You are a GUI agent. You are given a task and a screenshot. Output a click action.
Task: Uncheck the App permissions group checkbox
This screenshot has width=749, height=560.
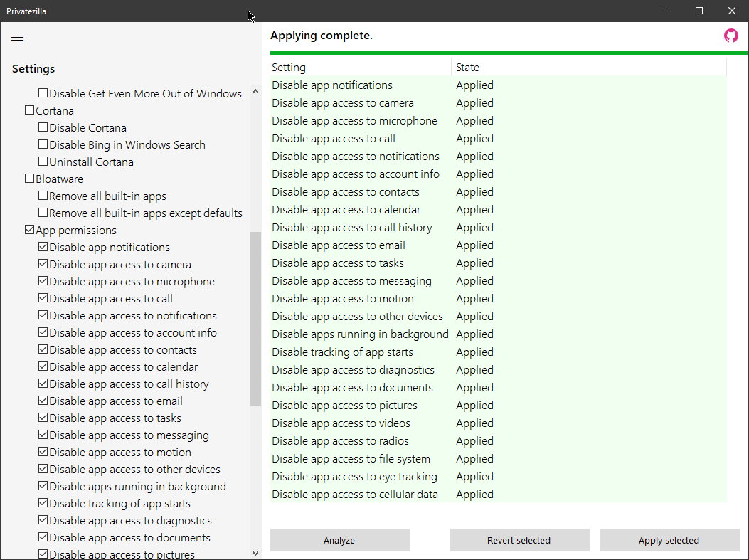[x=29, y=231]
